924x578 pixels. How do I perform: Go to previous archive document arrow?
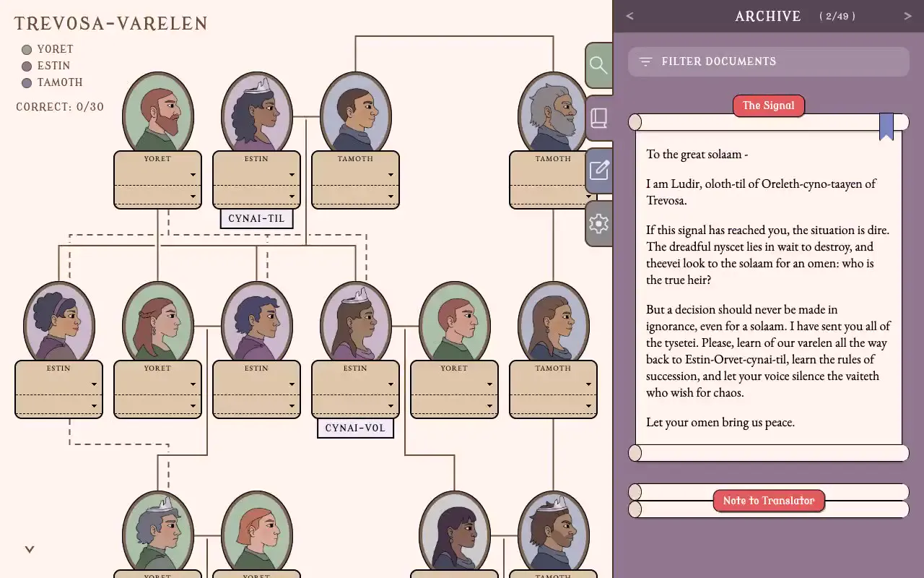tap(629, 16)
